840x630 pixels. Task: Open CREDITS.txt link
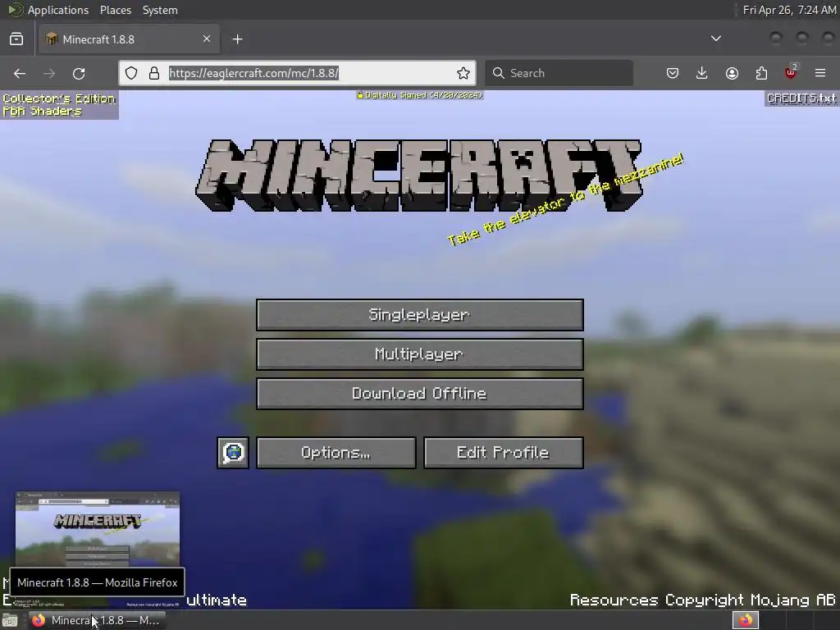[x=801, y=98]
